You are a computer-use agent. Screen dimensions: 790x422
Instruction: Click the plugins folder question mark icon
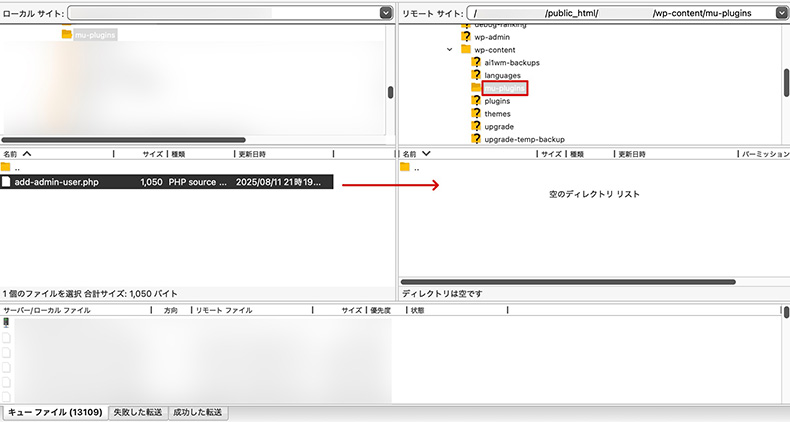(x=476, y=101)
